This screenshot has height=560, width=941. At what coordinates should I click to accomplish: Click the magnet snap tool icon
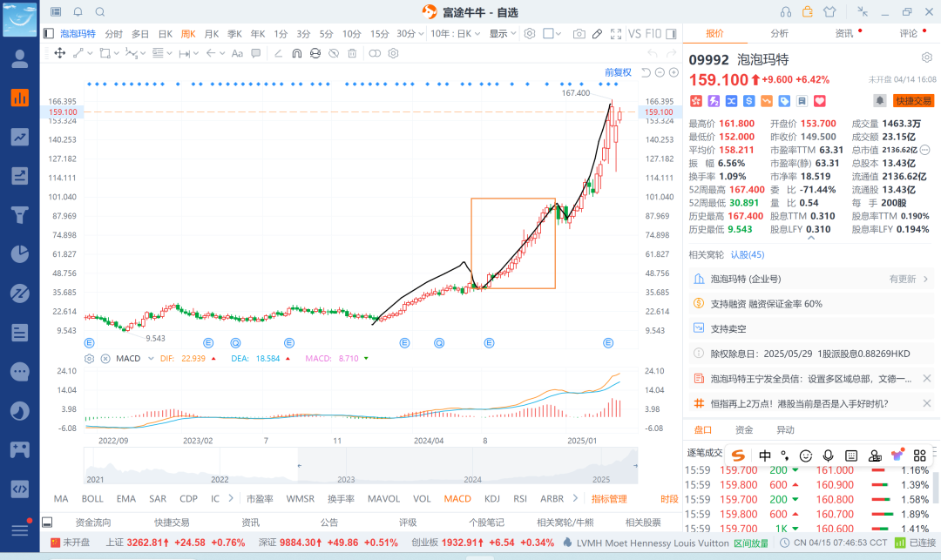tap(296, 53)
